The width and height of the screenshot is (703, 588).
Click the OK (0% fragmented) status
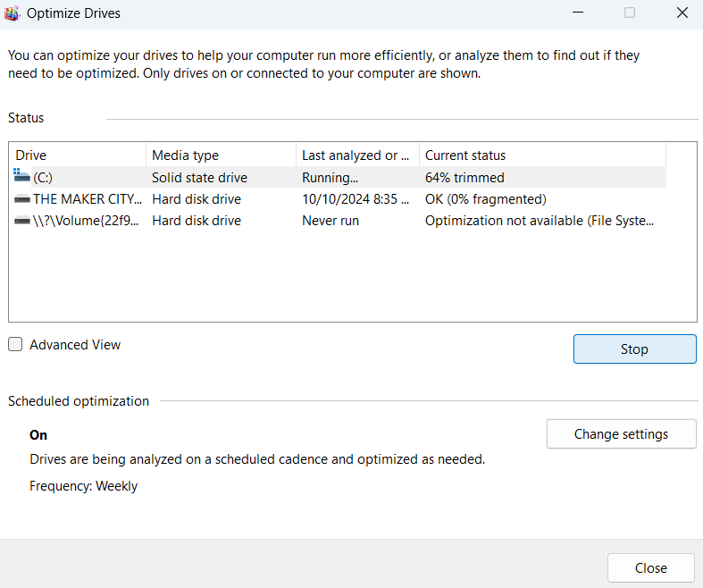pyautogui.click(x=486, y=199)
